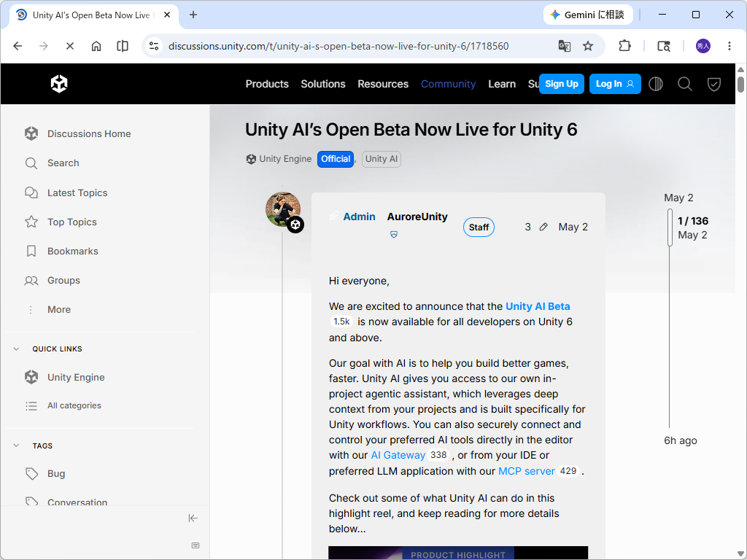This screenshot has height=560, width=747.
Task: Click the tab search icon in toolbar
Action: tap(664, 46)
